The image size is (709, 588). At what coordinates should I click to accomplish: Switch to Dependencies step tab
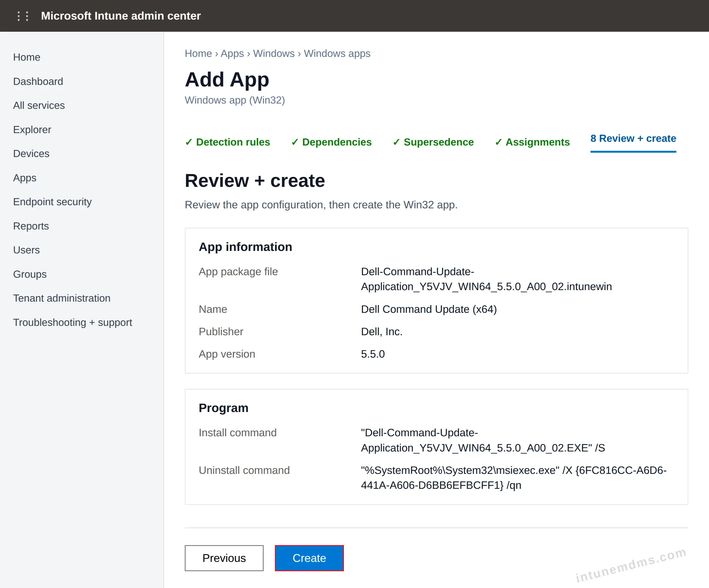tap(331, 142)
